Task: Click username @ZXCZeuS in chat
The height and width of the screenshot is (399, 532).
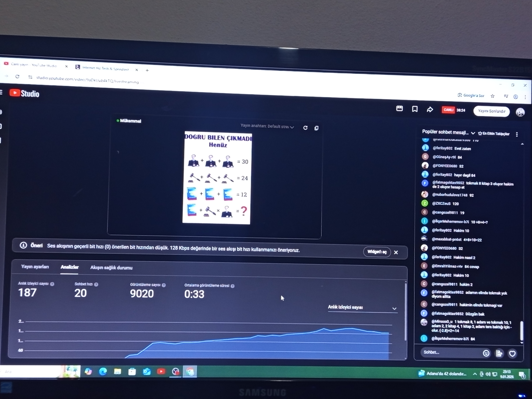Action: pyautogui.click(x=441, y=203)
